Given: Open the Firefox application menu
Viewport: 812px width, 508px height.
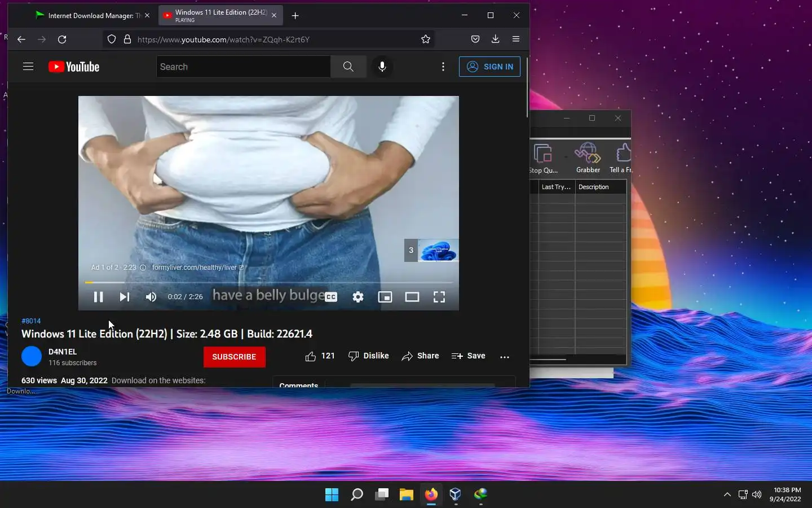Looking at the screenshot, I should (x=516, y=39).
